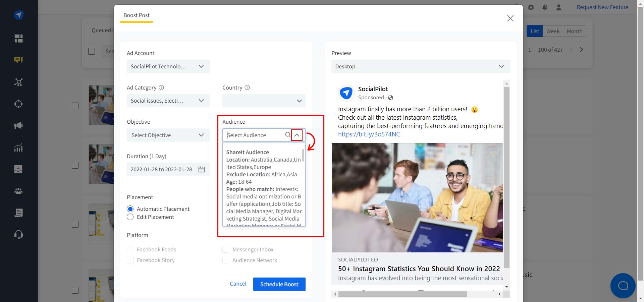
Task: Open the analytics bar chart sidebar icon
Action: tap(18, 147)
